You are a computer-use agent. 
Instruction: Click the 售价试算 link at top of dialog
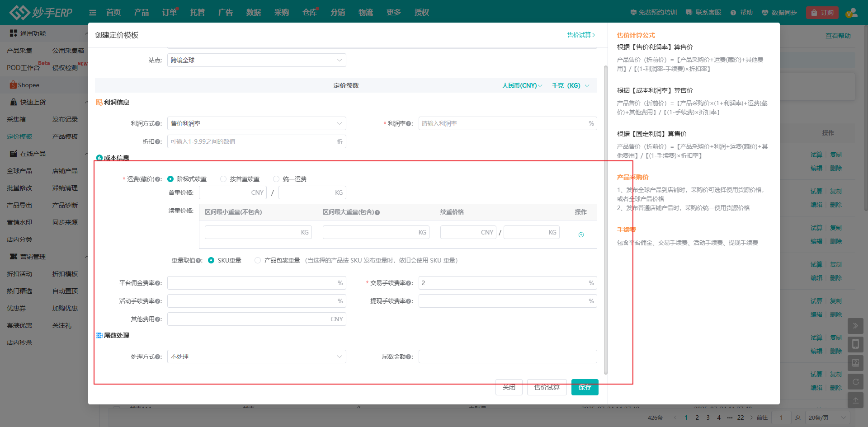pos(581,35)
